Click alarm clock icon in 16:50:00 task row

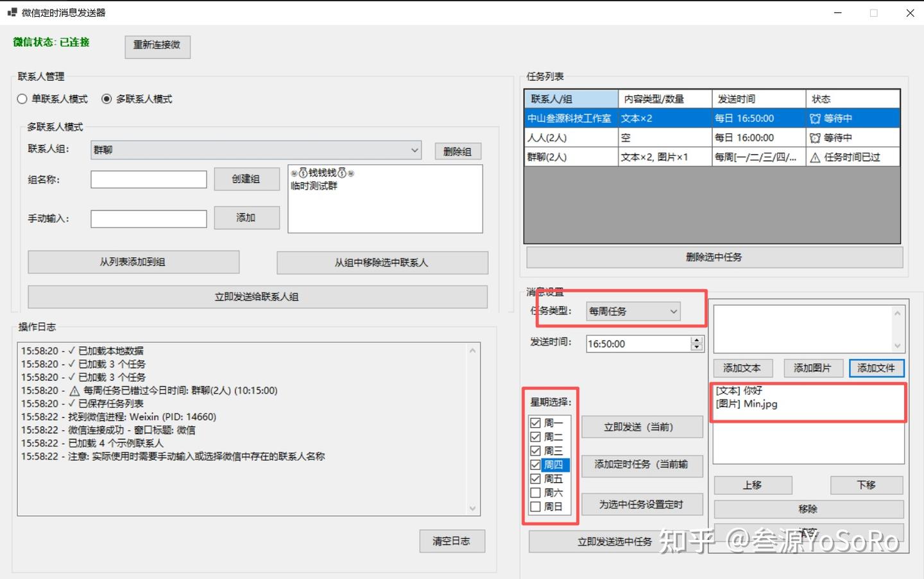(x=815, y=119)
